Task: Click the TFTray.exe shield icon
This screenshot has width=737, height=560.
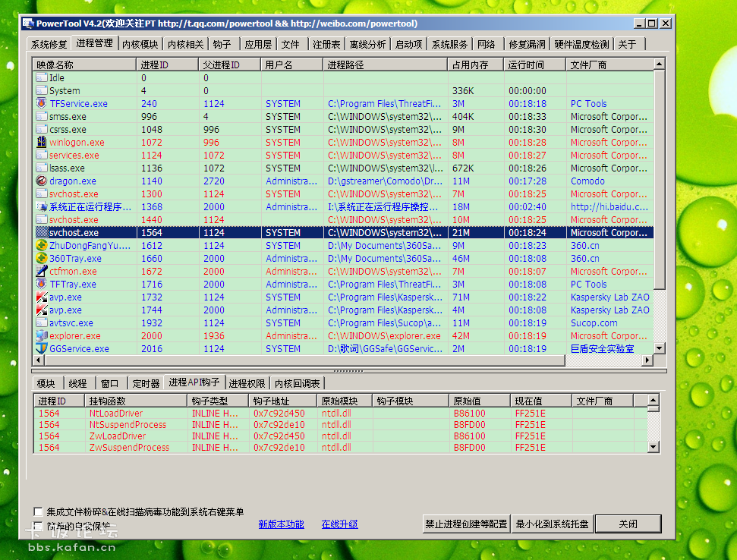Action: [x=42, y=285]
